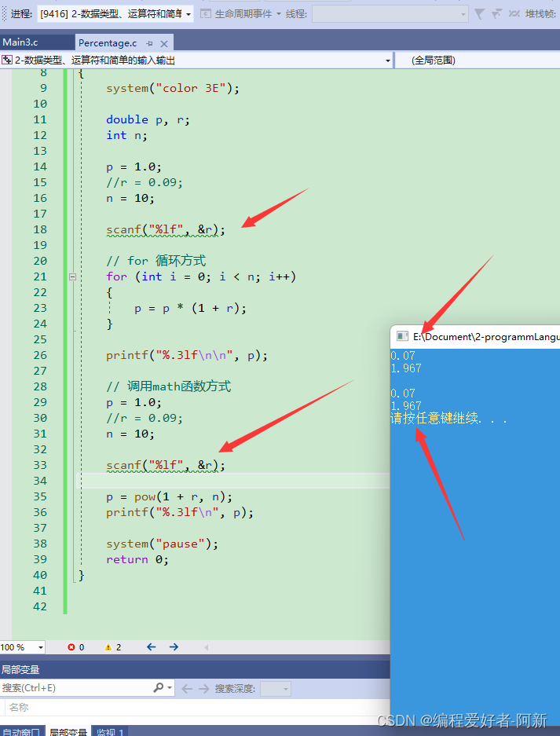Click the project icon in navigation bar
Image resolution: width=560 pixels, height=736 pixels.
pyautogui.click(x=6, y=60)
